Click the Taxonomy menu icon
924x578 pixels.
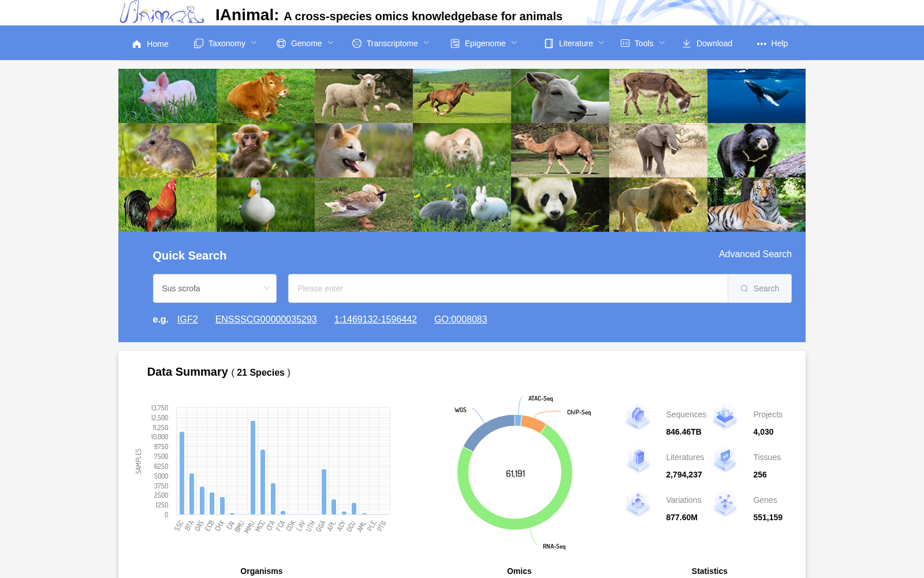click(199, 43)
